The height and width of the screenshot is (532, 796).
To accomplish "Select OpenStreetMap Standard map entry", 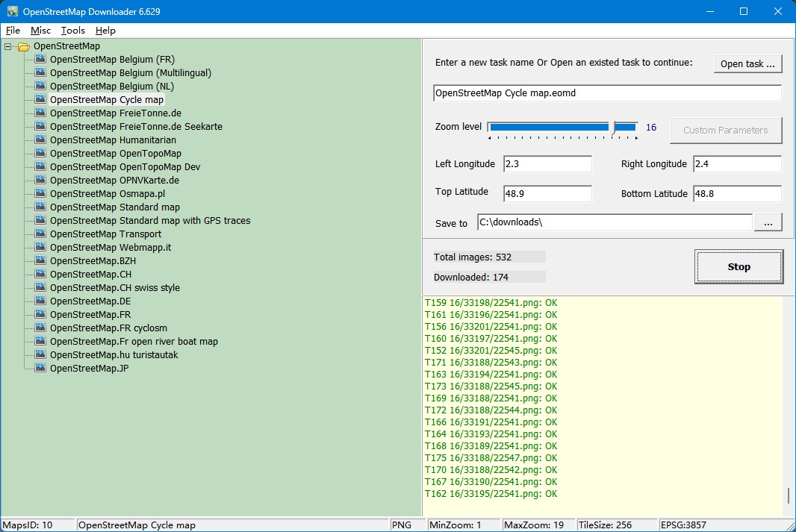I will (115, 207).
